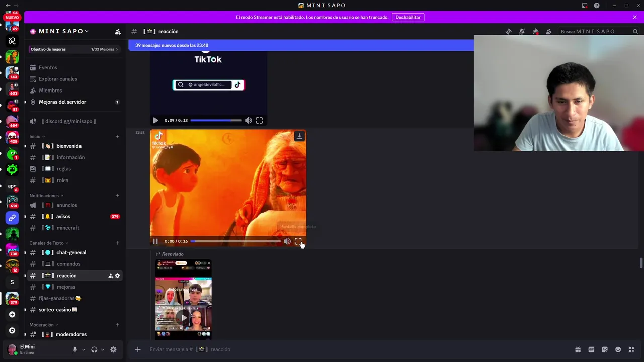Create an invite for the reacción channel
644x362 pixels.
[x=111, y=276]
